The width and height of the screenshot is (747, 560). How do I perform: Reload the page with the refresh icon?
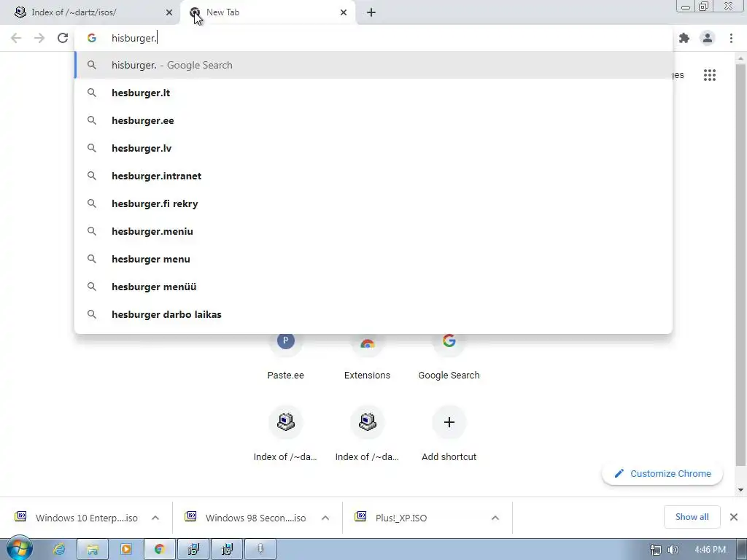[x=63, y=38]
